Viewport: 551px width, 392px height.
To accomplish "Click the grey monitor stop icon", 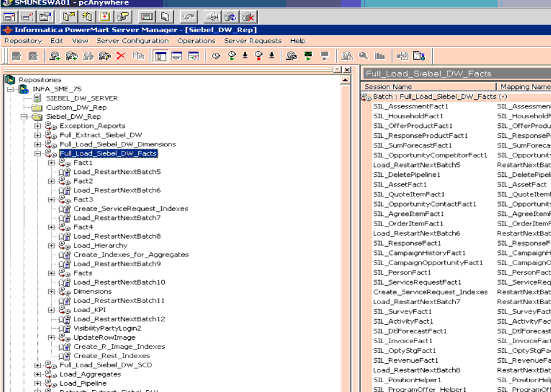I will pyautogui.click(x=325, y=56).
